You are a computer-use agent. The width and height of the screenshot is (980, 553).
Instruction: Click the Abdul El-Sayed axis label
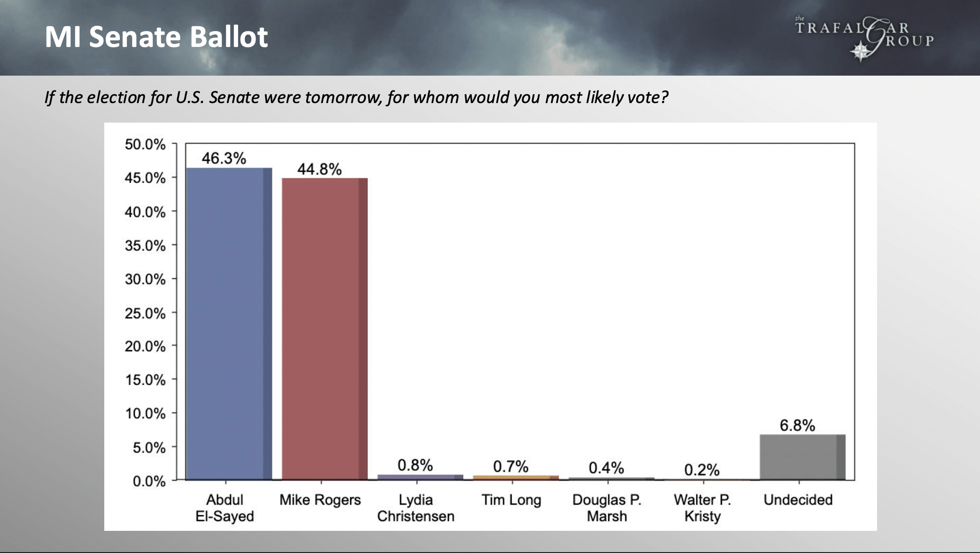point(225,508)
